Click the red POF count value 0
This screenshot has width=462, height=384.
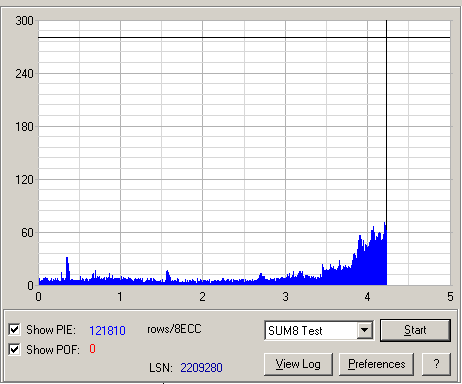click(x=92, y=349)
